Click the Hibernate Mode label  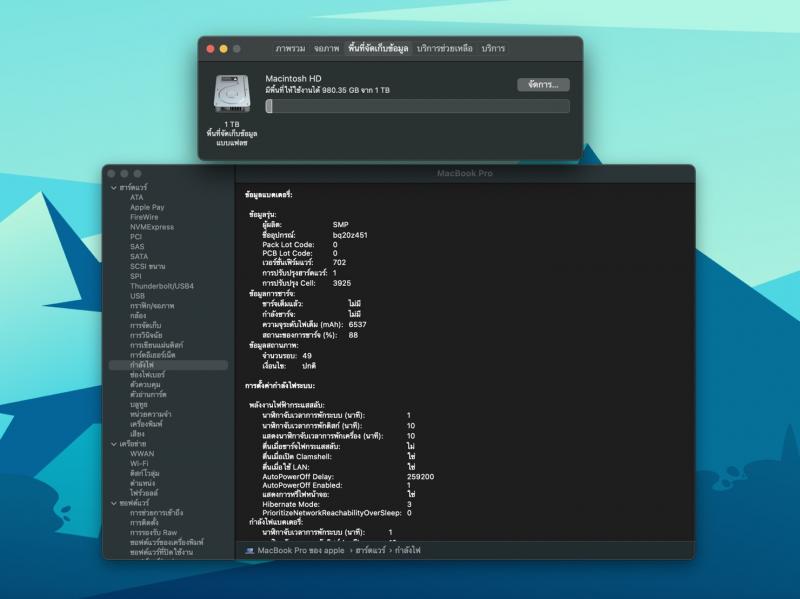coord(291,504)
